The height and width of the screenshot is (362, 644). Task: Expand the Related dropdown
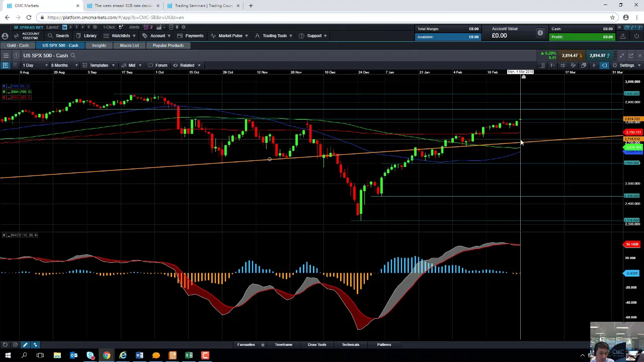point(187,65)
